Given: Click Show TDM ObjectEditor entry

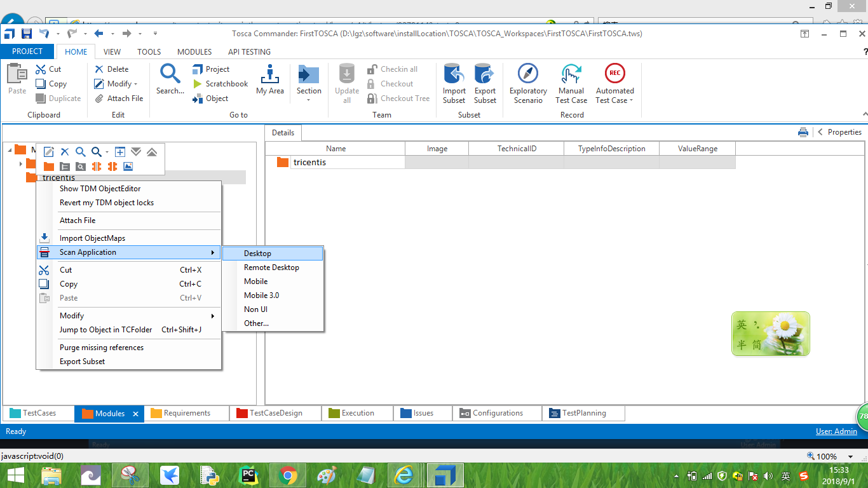Looking at the screenshot, I should pyautogui.click(x=128, y=189).
